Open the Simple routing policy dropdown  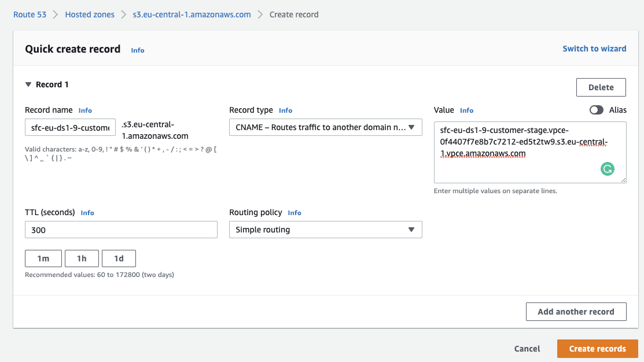325,229
